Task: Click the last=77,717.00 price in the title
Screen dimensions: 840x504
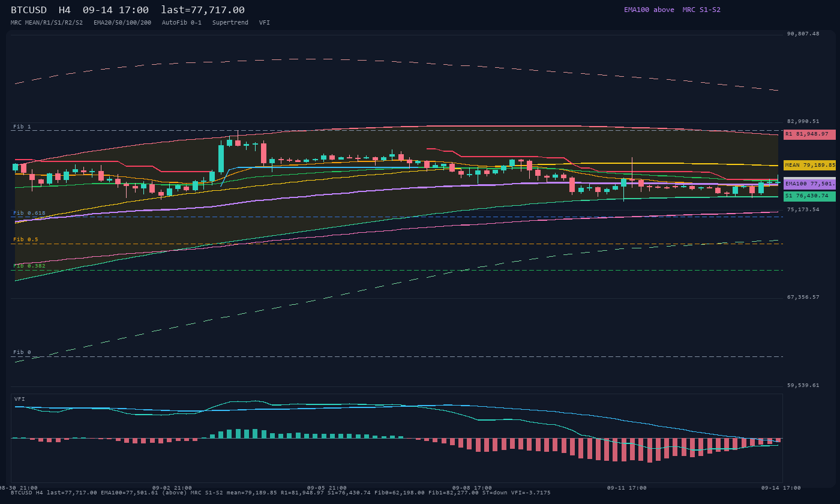Action: coord(203,10)
